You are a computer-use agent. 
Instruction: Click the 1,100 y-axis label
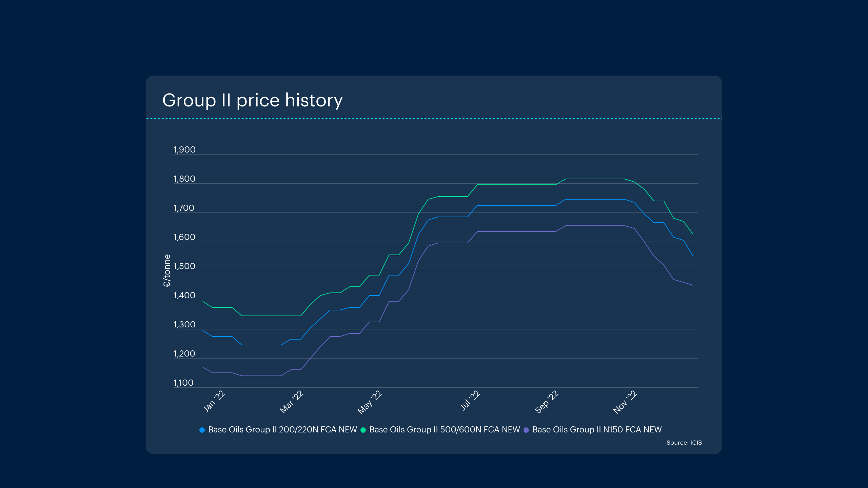point(183,383)
